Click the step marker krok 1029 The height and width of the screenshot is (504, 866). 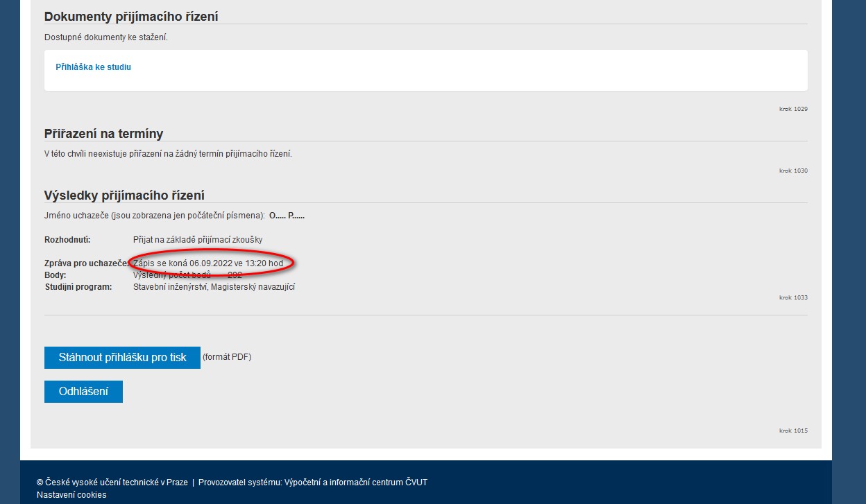click(793, 109)
